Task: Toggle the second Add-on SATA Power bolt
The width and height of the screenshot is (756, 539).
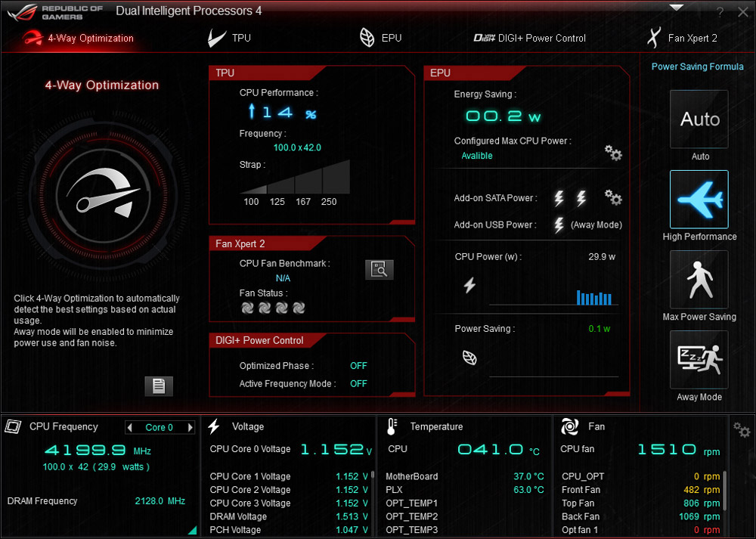Action: pos(581,198)
